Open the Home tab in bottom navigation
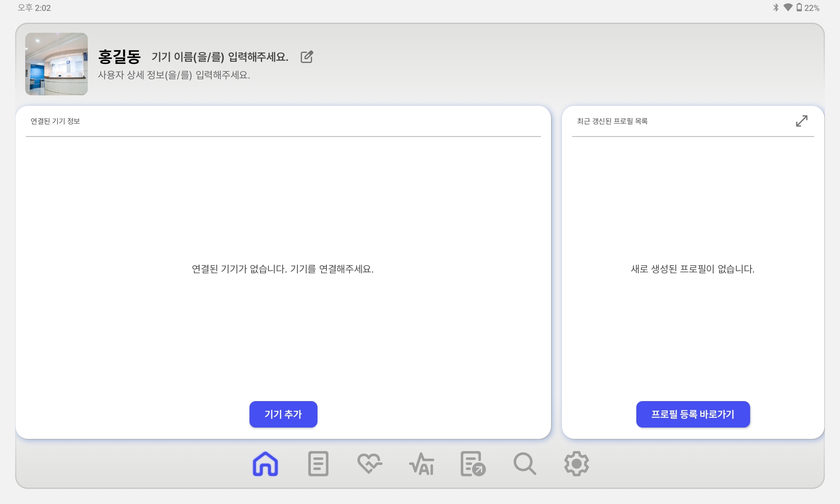The height and width of the screenshot is (504, 840). (265, 464)
